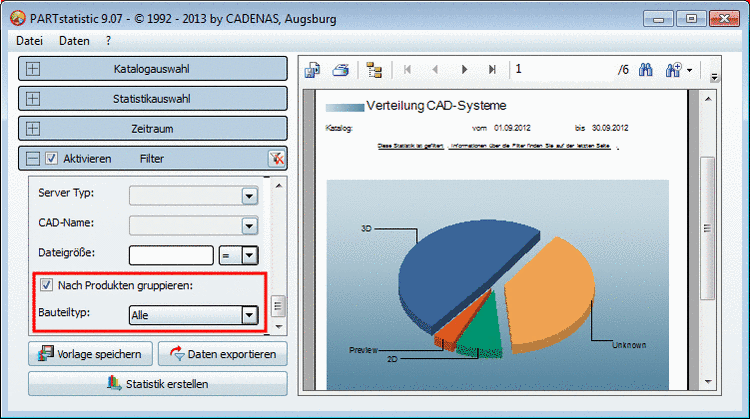Click the PARTstatistic application icon in title bar

(x=18, y=18)
